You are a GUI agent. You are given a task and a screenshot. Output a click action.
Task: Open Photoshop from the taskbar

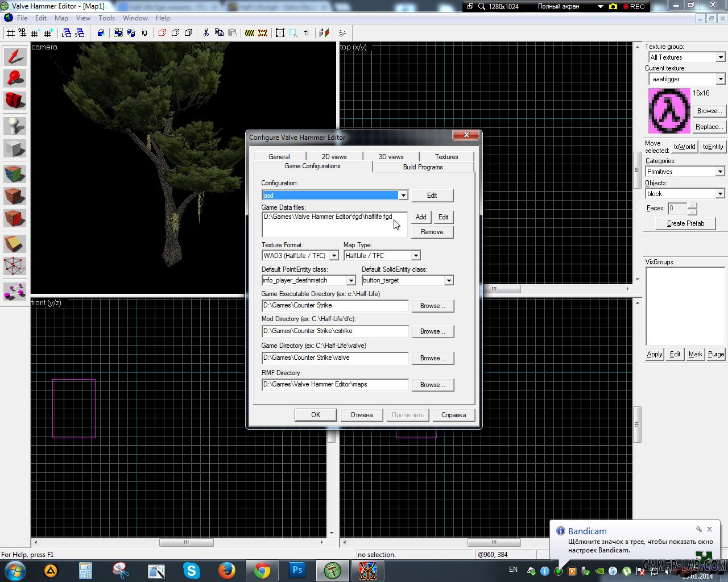pos(297,570)
